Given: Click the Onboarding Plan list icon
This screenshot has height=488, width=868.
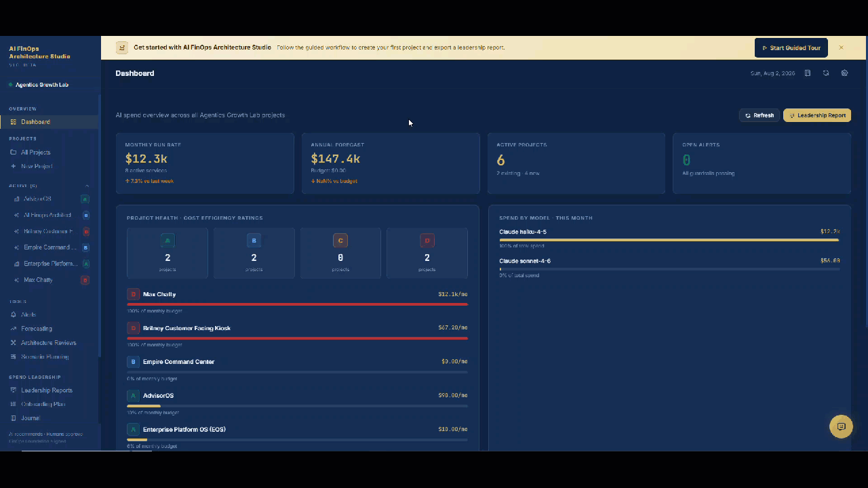Looking at the screenshot, I should 14,404.
